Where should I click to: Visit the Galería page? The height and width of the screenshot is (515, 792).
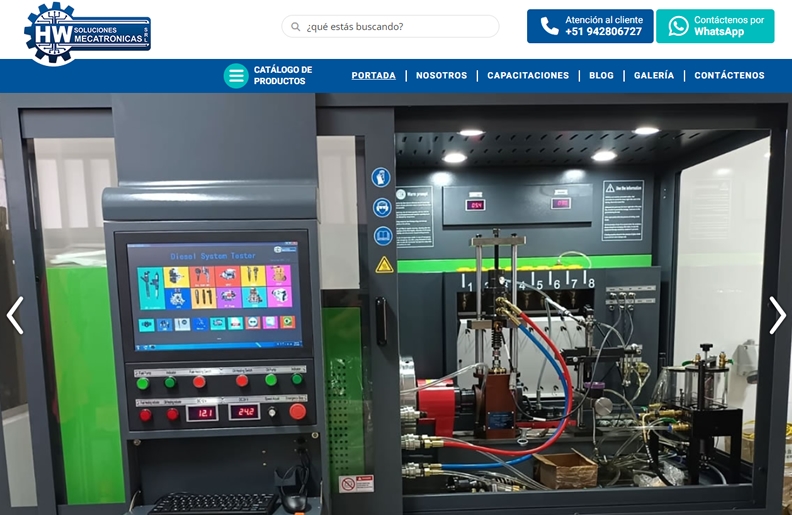(x=654, y=76)
